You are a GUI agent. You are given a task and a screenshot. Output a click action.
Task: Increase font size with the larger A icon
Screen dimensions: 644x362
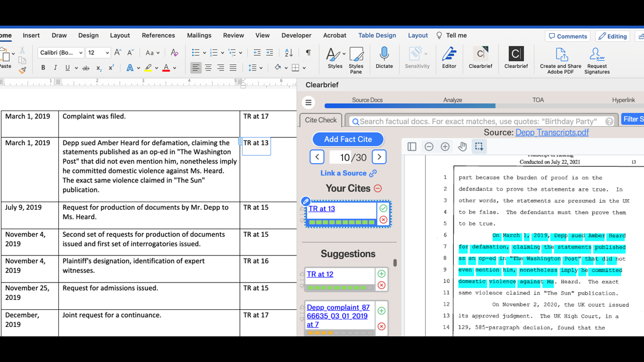coord(118,52)
